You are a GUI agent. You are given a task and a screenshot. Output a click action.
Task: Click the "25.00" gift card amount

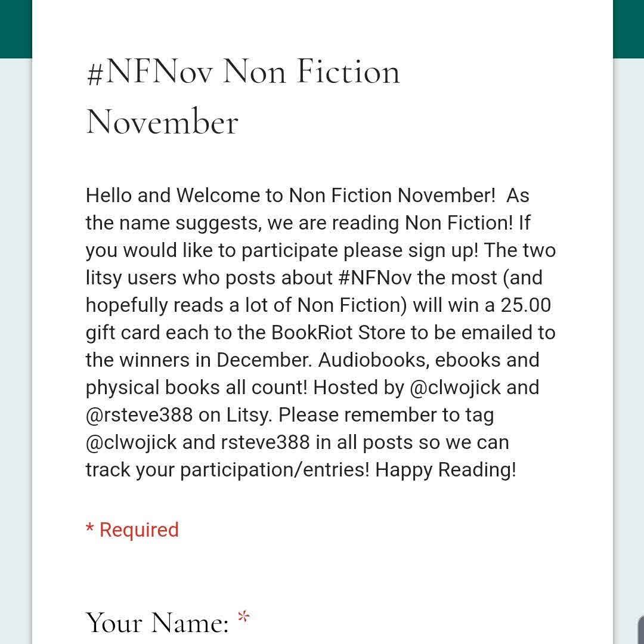click(526, 305)
